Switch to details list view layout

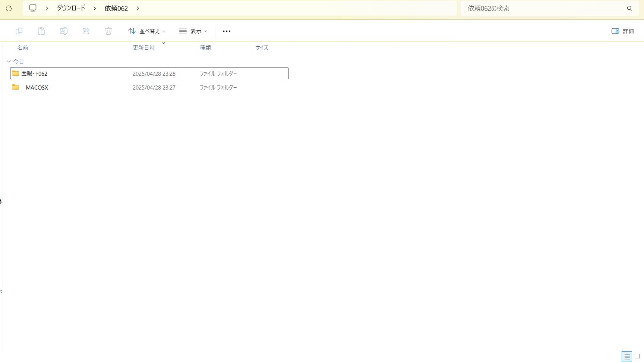(627, 357)
